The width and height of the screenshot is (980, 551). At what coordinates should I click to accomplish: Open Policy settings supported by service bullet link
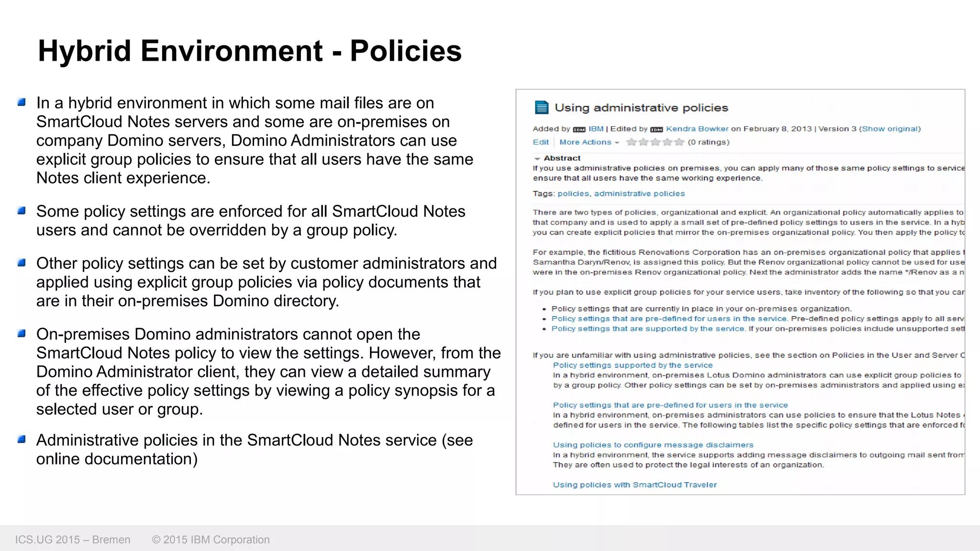point(648,329)
